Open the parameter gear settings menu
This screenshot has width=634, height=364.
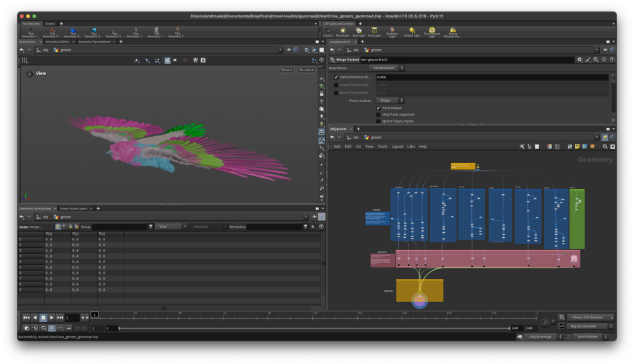coord(580,59)
